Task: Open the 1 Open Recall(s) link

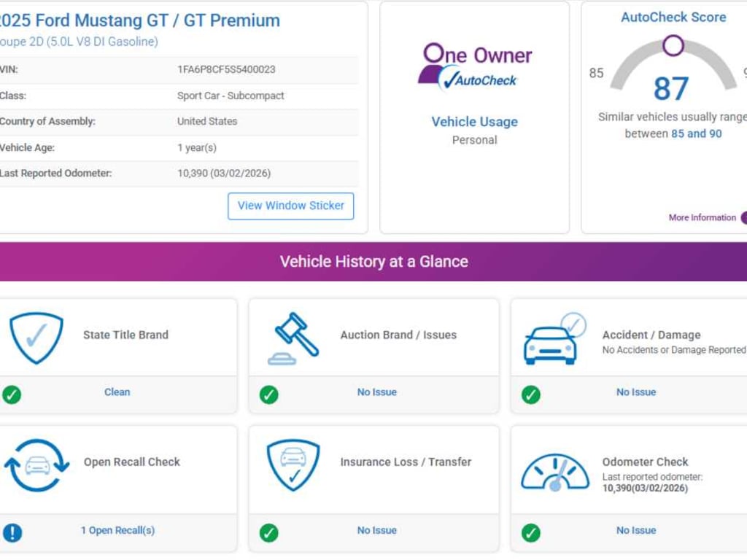Action: tap(117, 530)
